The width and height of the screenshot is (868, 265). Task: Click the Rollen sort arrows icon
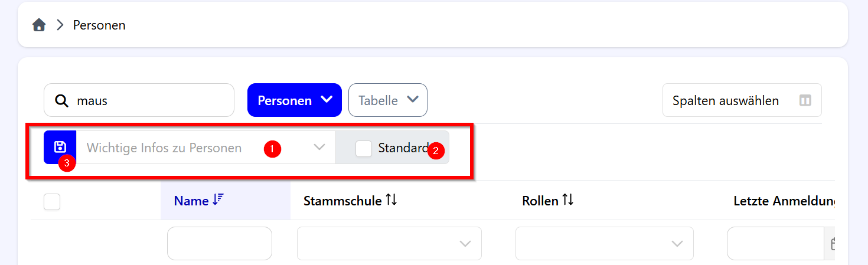tap(567, 201)
